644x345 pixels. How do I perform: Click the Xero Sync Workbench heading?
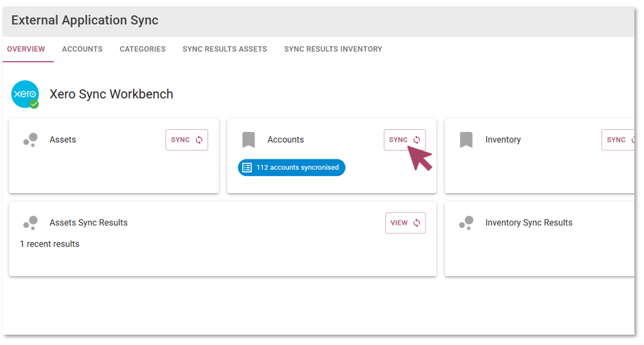[111, 94]
